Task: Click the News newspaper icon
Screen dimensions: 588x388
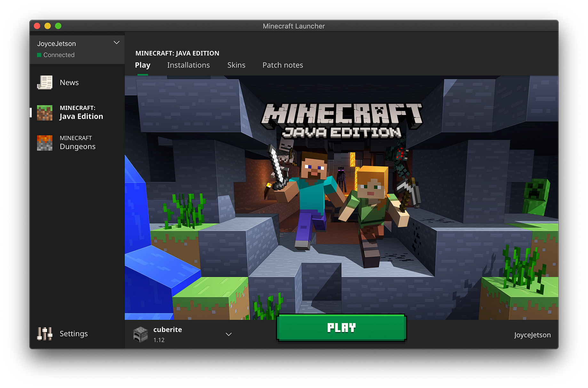Action: pos(45,83)
